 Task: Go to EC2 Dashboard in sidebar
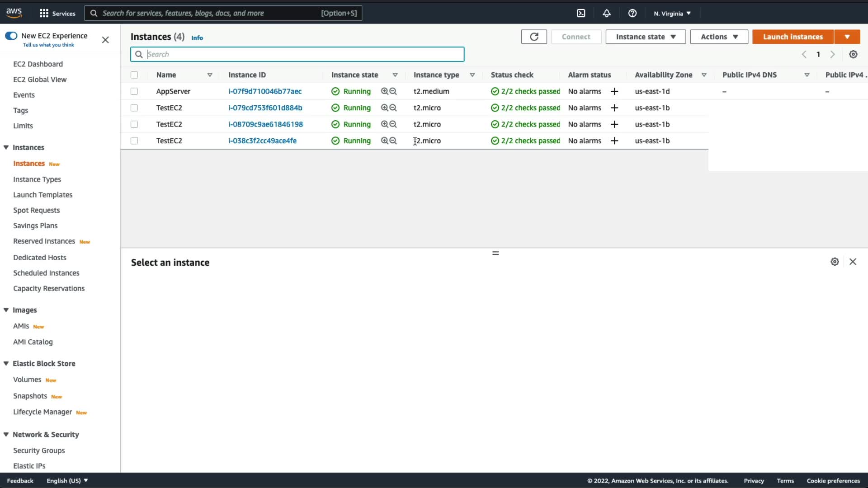(38, 64)
